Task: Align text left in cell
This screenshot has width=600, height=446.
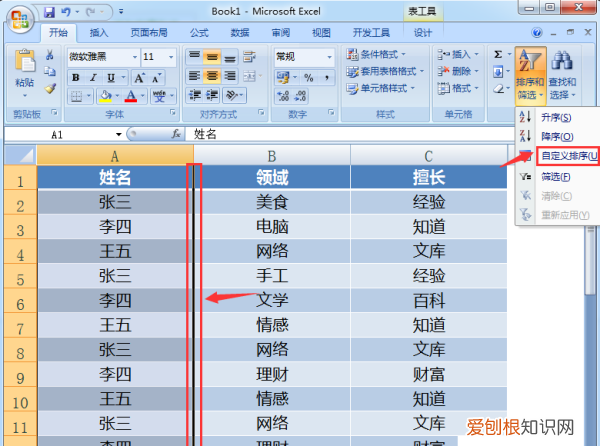Action: (x=194, y=76)
